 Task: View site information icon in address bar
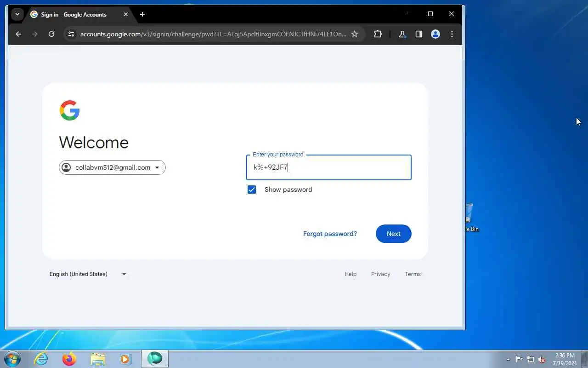coord(71,34)
